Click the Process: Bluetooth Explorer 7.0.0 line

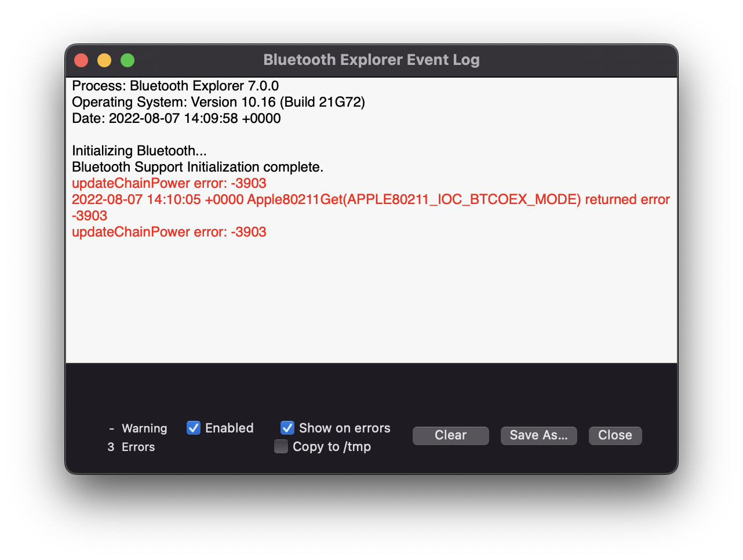(175, 86)
